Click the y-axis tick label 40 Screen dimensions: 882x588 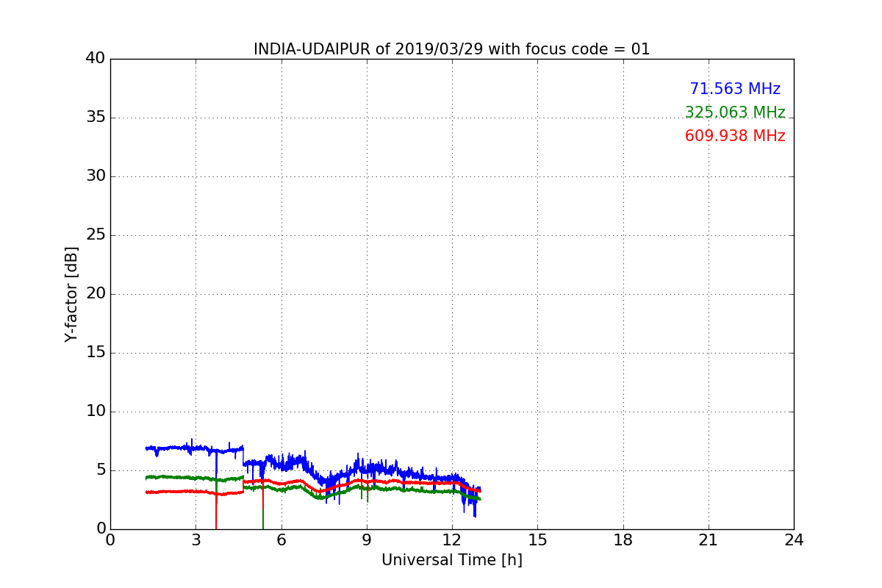point(96,59)
